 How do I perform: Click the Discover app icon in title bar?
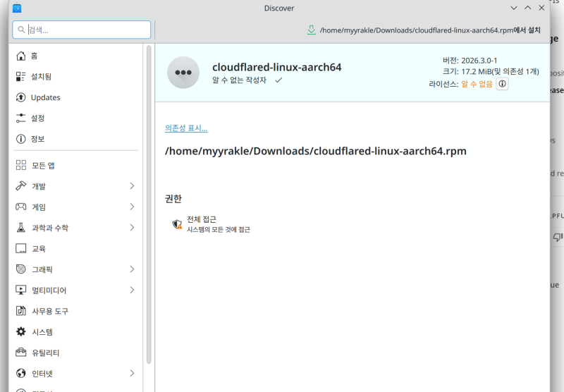tap(17, 8)
